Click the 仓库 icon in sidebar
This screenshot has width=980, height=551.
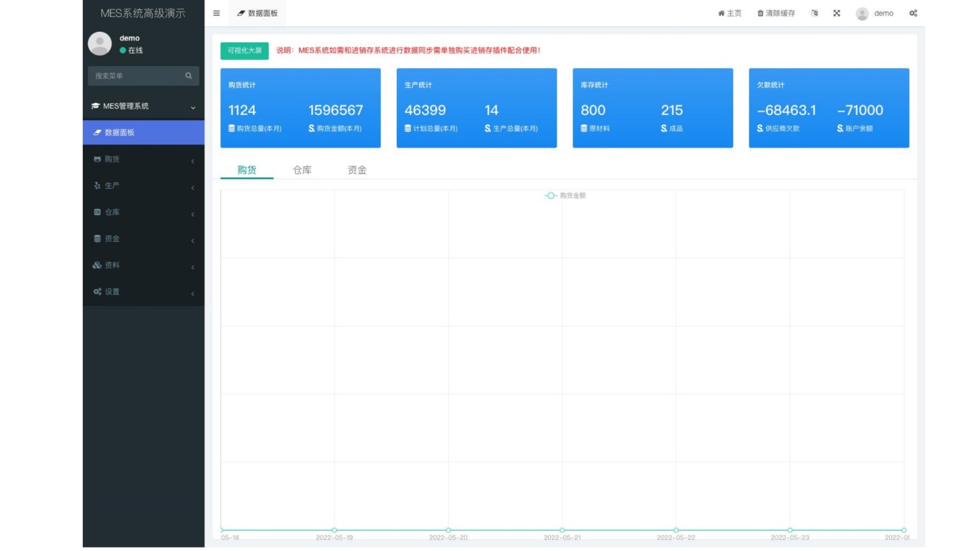pyautogui.click(x=97, y=212)
